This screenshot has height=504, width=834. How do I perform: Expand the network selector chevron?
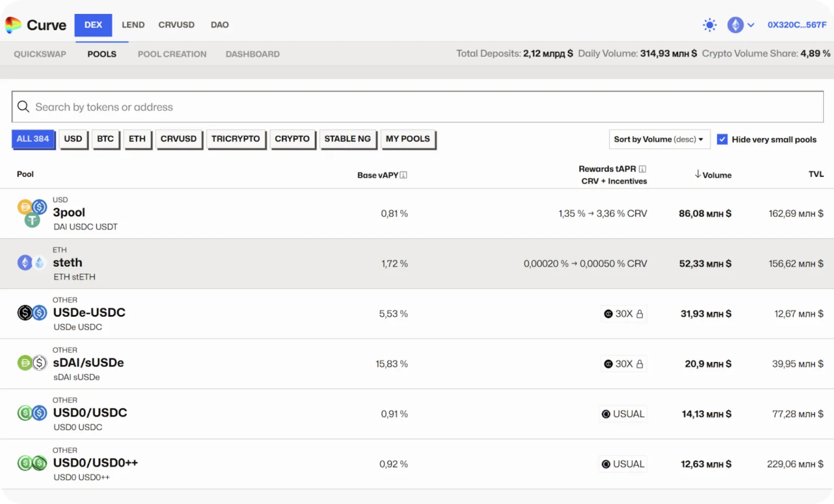[x=751, y=25]
